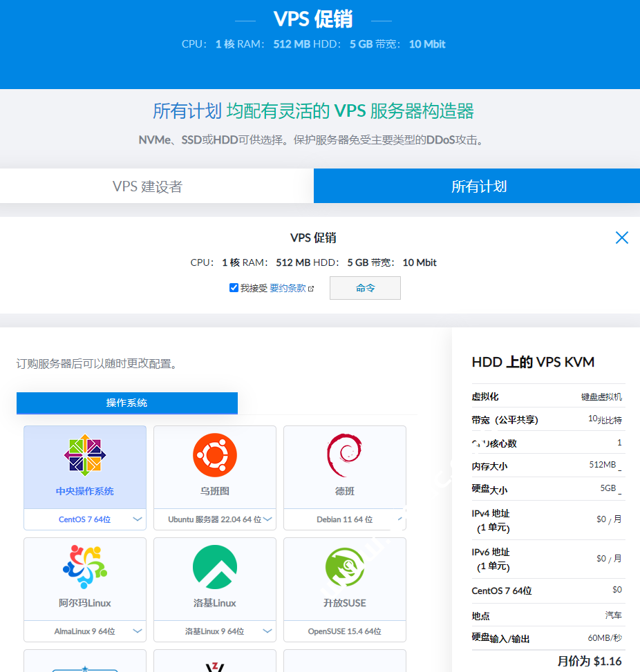Select the Debian operating system logo
Image resolution: width=640 pixels, height=672 pixels.
[x=344, y=454]
